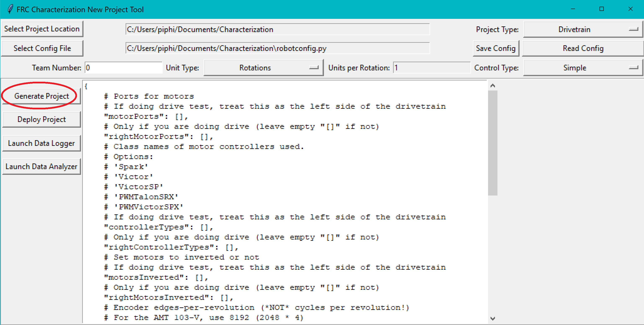Viewport: 644px width, 325px height.
Task: Click the scrollbar down arrow of config editor
Action: pyautogui.click(x=492, y=318)
